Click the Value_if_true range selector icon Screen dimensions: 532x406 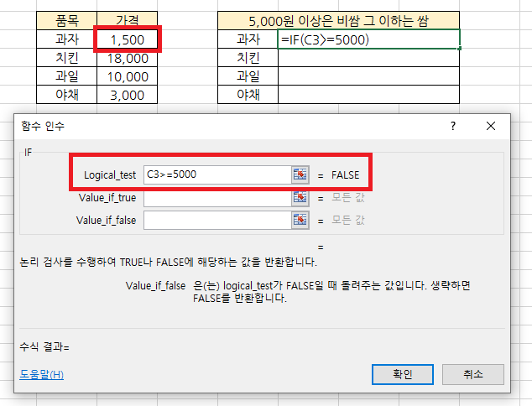[300, 198]
